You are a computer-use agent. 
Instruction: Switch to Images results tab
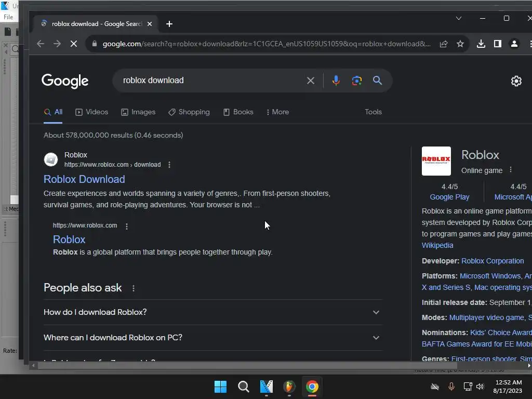tap(138, 112)
